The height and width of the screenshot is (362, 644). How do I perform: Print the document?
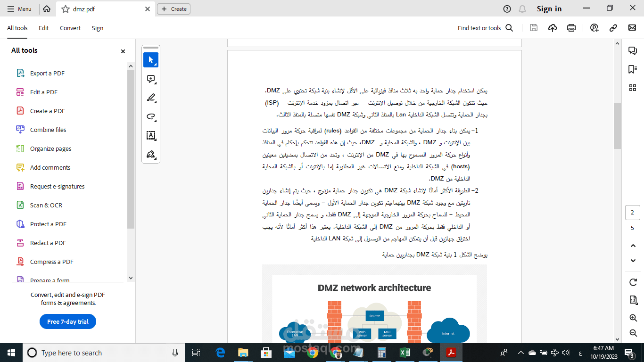pyautogui.click(x=571, y=28)
